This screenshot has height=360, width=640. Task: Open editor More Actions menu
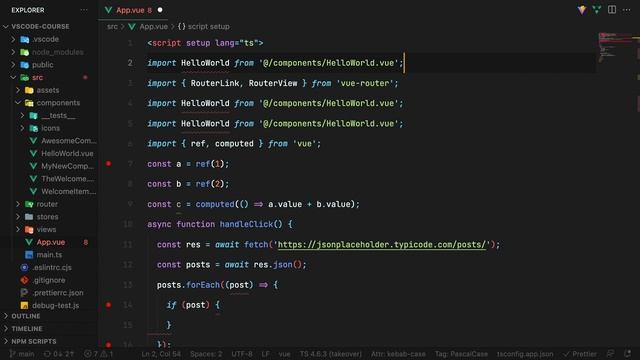coord(627,10)
